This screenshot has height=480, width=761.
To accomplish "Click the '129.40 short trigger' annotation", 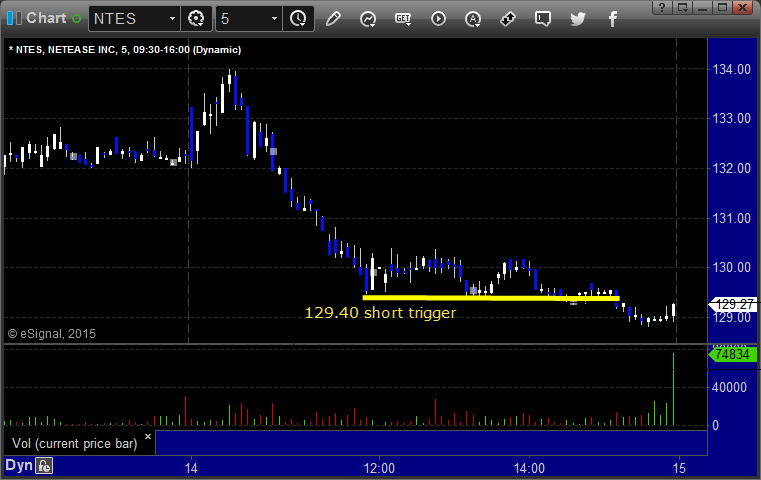I will tap(380, 313).
